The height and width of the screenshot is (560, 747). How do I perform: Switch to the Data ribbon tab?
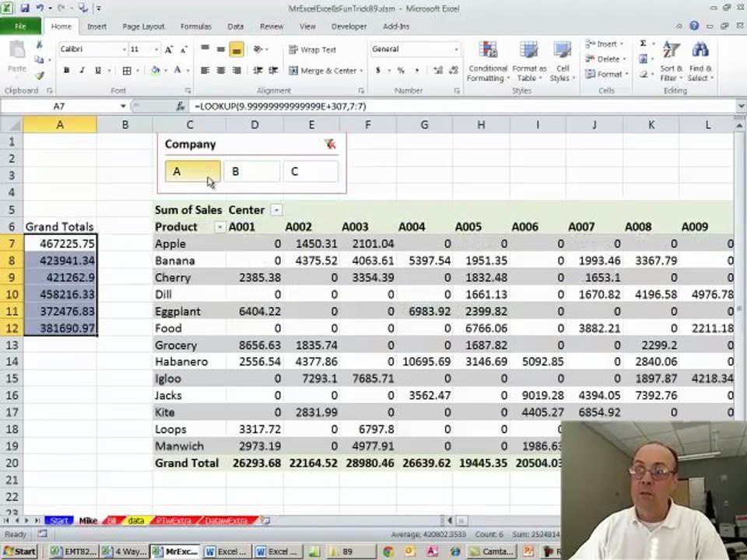pyautogui.click(x=235, y=26)
